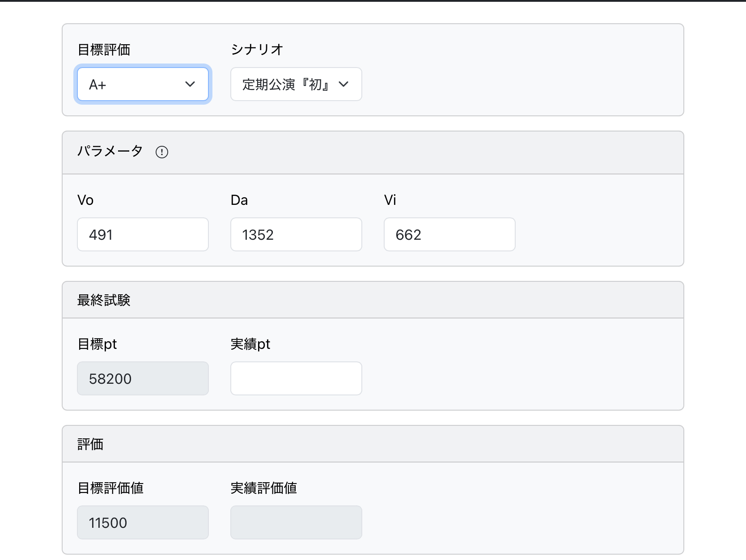Focus the Vo input showing 491

click(143, 235)
